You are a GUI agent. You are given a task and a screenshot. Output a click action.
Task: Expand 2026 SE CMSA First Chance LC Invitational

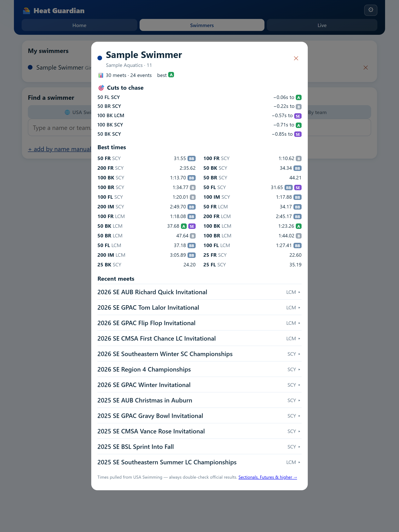pos(199,338)
